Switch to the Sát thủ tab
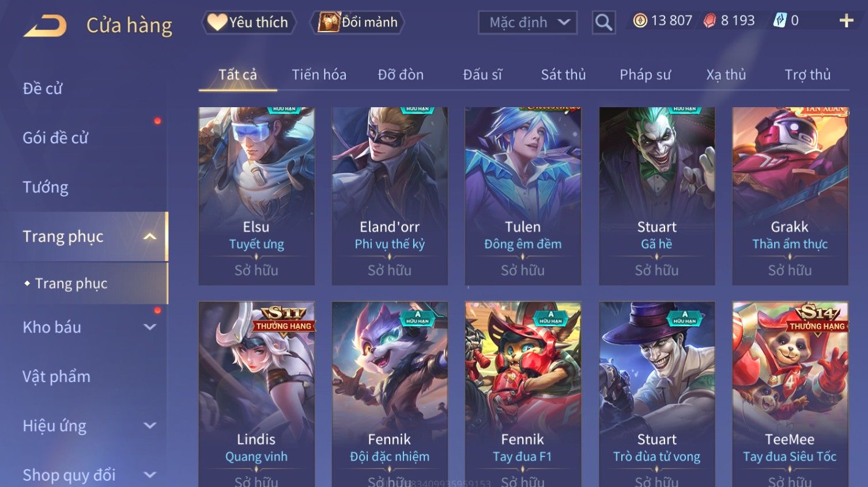 [563, 75]
